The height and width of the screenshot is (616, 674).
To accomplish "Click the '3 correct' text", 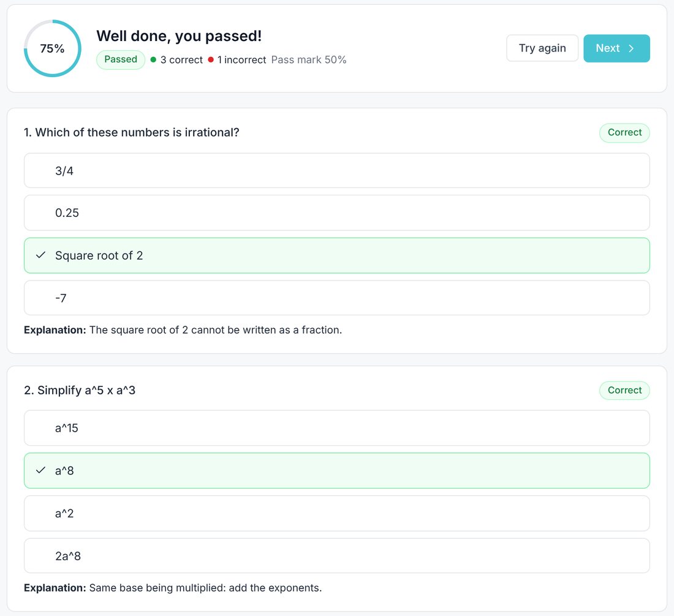I will (x=181, y=60).
